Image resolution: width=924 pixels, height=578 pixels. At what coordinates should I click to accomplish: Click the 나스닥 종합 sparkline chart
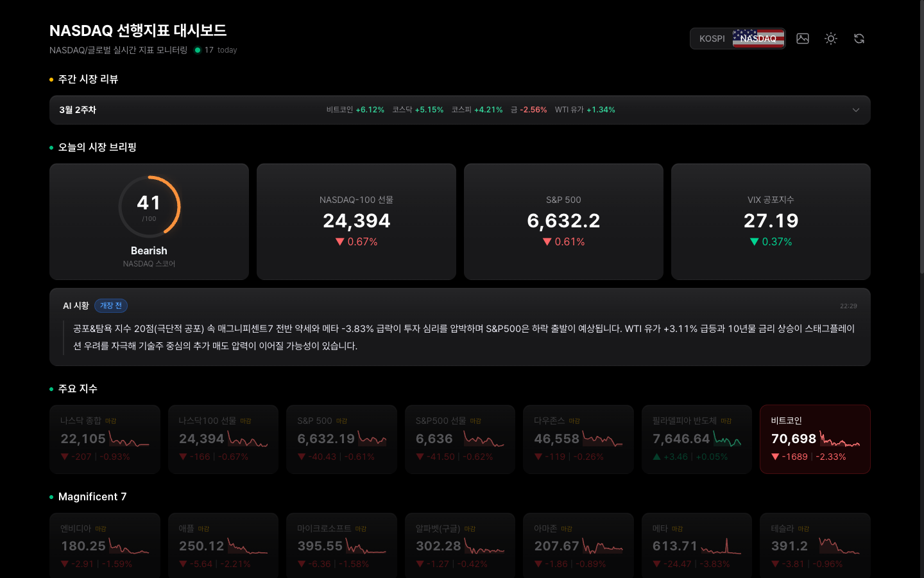click(129, 440)
